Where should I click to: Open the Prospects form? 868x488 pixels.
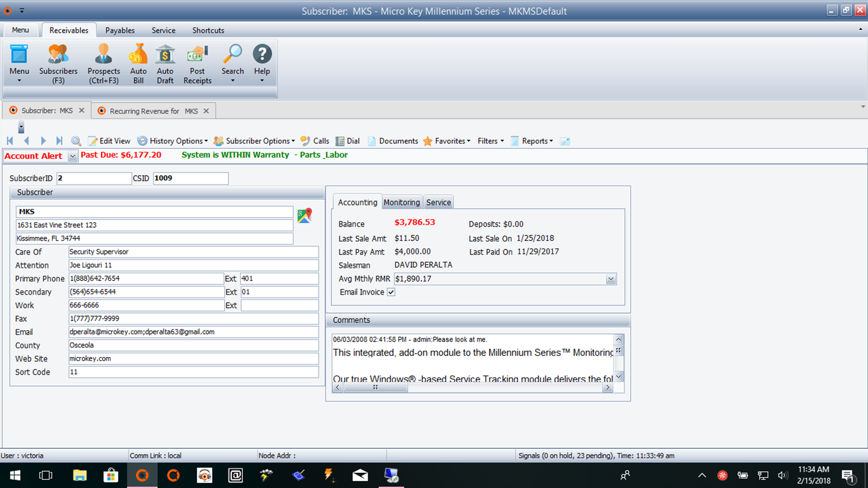point(104,63)
